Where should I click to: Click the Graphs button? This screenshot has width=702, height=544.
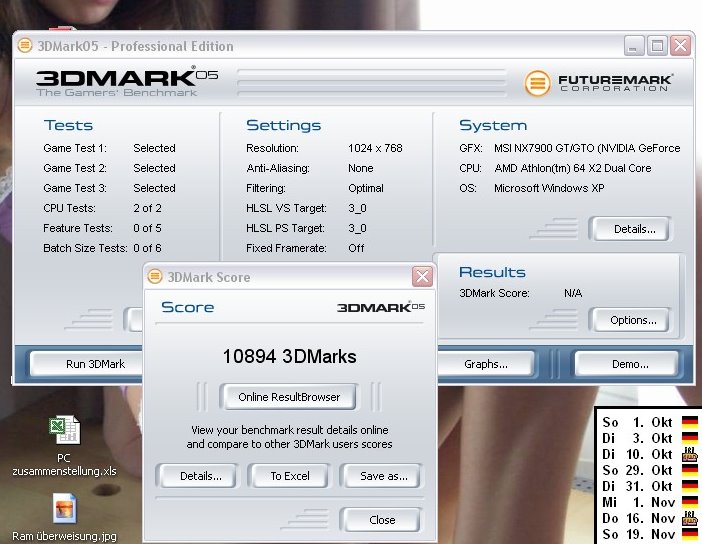[485, 364]
